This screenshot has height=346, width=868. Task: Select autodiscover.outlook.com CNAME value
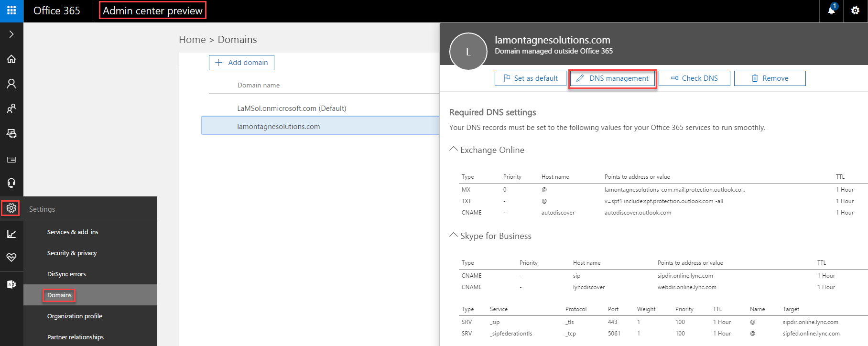click(x=638, y=213)
